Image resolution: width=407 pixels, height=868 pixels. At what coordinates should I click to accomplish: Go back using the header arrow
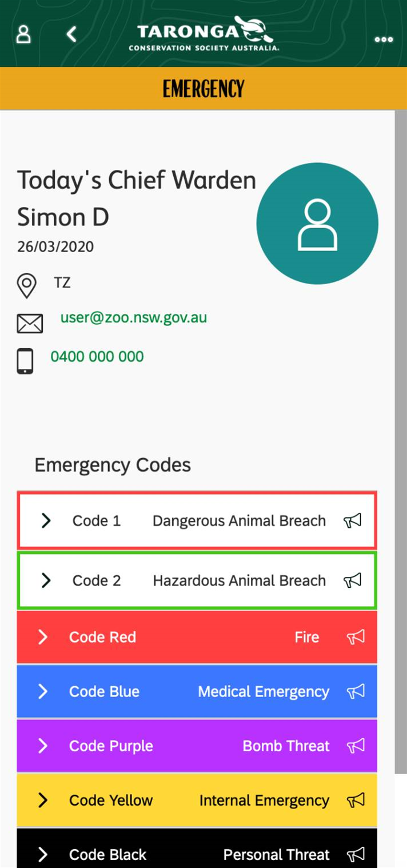point(71,34)
